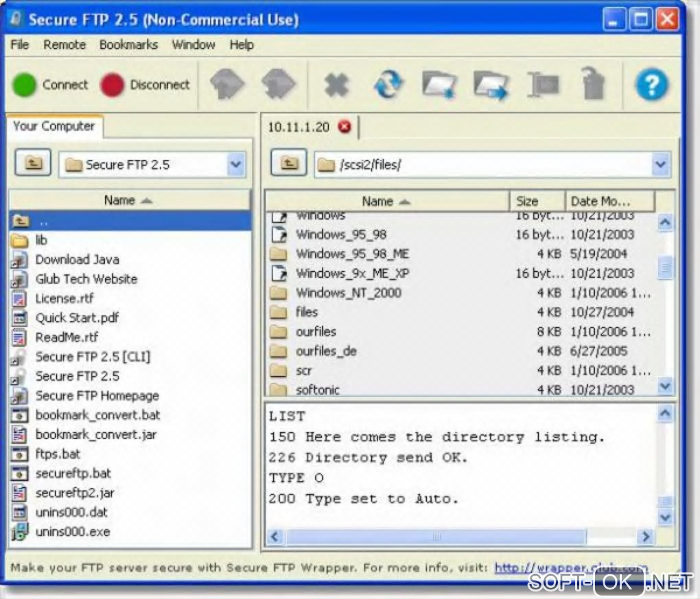Open the Window menu
The image size is (700, 599).
pos(194,45)
